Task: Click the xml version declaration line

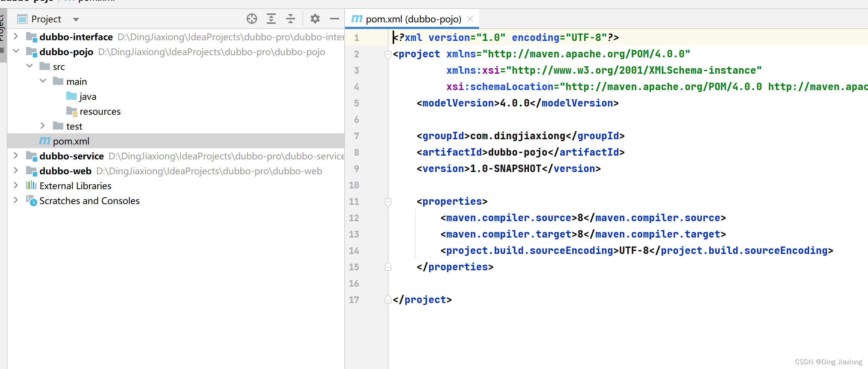Action: click(506, 38)
